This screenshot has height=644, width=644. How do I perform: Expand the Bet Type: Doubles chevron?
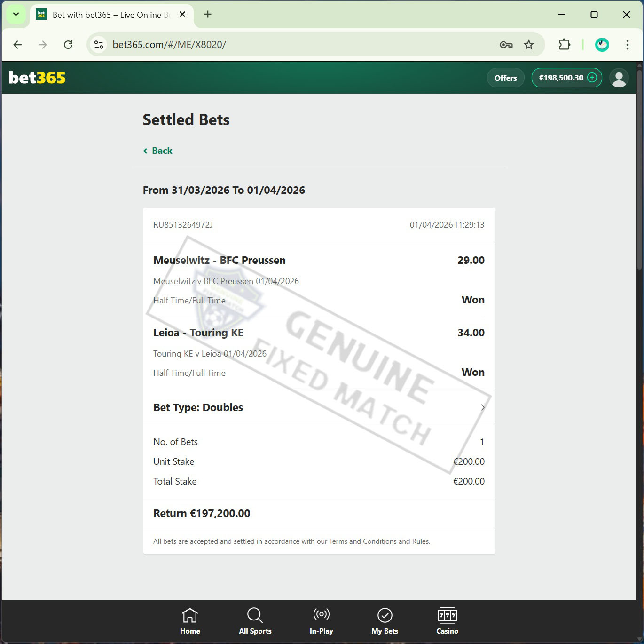[x=482, y=407]
